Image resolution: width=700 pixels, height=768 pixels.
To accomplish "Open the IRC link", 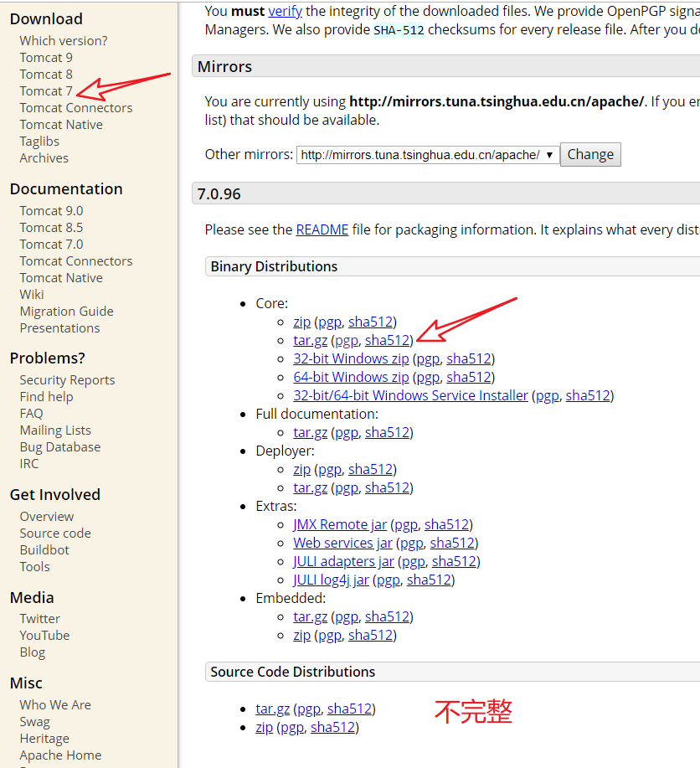I will (29, 464).
